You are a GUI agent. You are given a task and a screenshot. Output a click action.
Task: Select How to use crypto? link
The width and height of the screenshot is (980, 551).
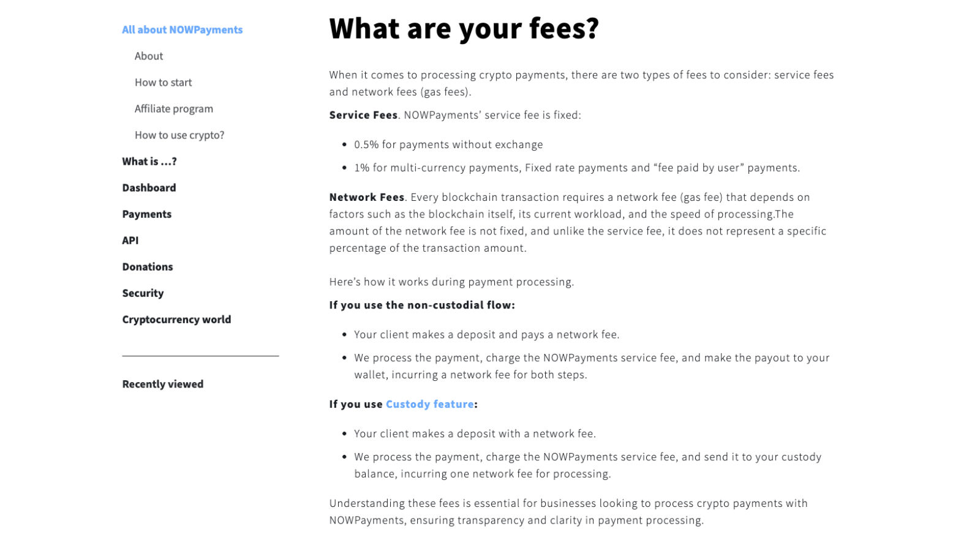tap(179, 135)
